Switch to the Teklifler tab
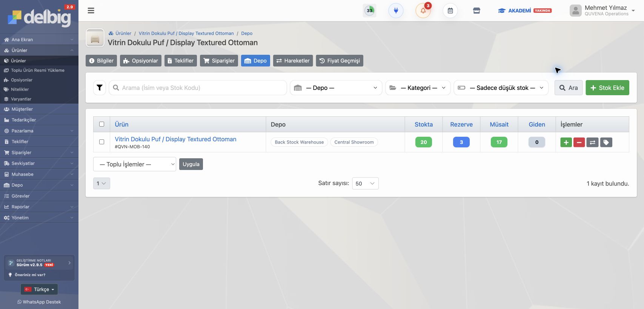This screenshot has width=644, height=309. click(181, 61)
